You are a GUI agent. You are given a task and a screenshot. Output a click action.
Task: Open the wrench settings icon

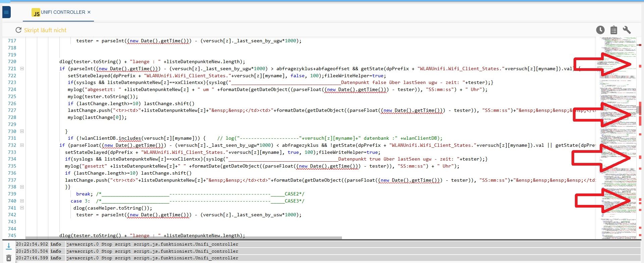click(627, 30)
